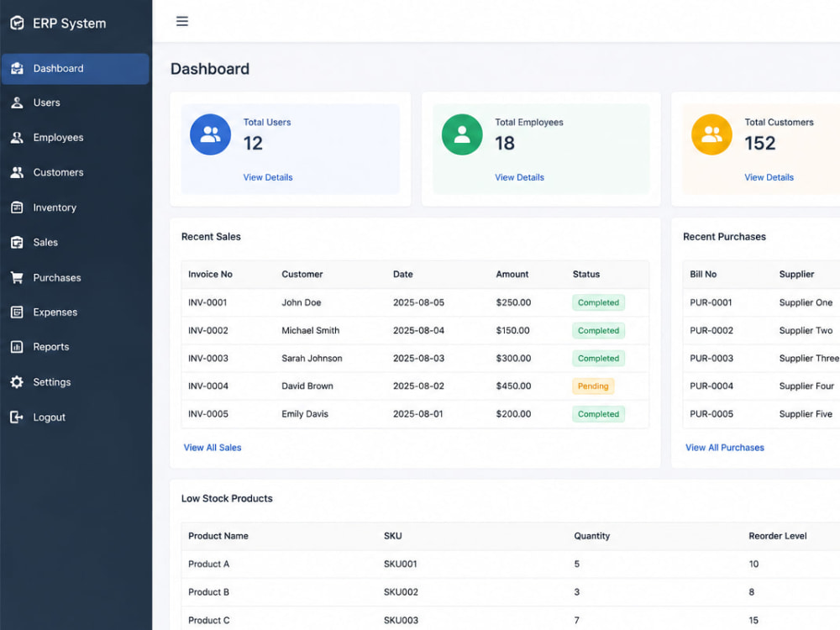This screenshot has height=630, width=840.
Task: Click the View All Sales link
Action: pos(213,448)
